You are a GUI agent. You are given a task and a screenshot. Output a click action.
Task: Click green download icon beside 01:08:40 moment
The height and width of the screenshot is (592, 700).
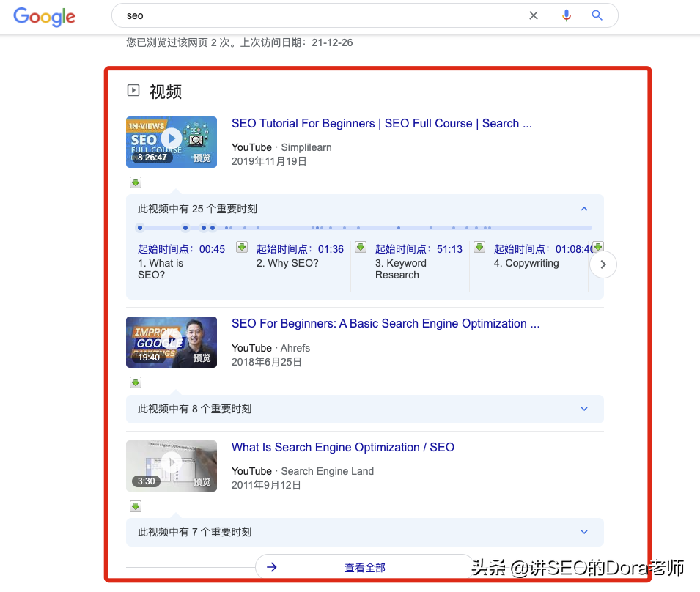(x=479, y=247)
